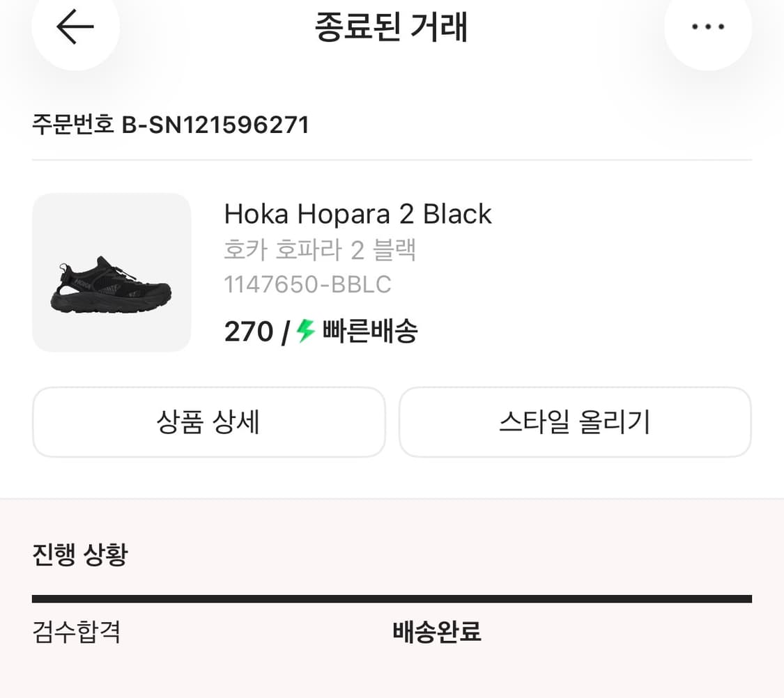Viewport: 784px width, 698px height.
Task: Tap the back arrow to leave order details
Action: pos(76,26)
